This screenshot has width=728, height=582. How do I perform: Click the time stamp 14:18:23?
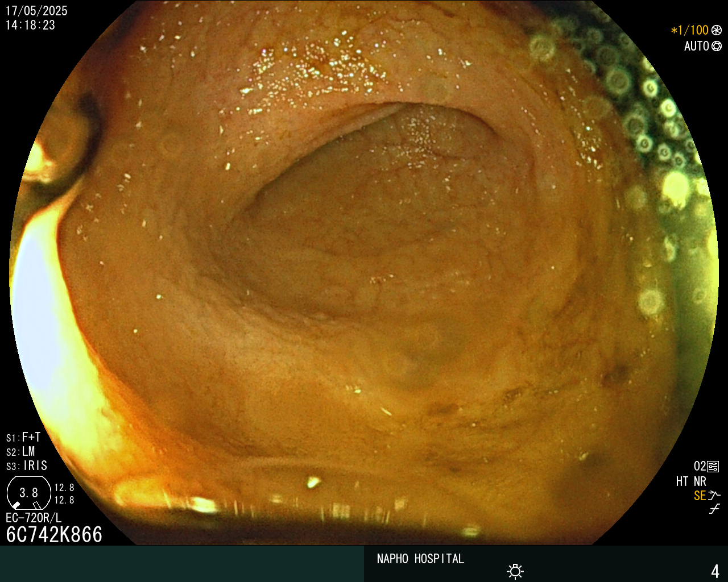pyautogui.click(x=30, y=25)
